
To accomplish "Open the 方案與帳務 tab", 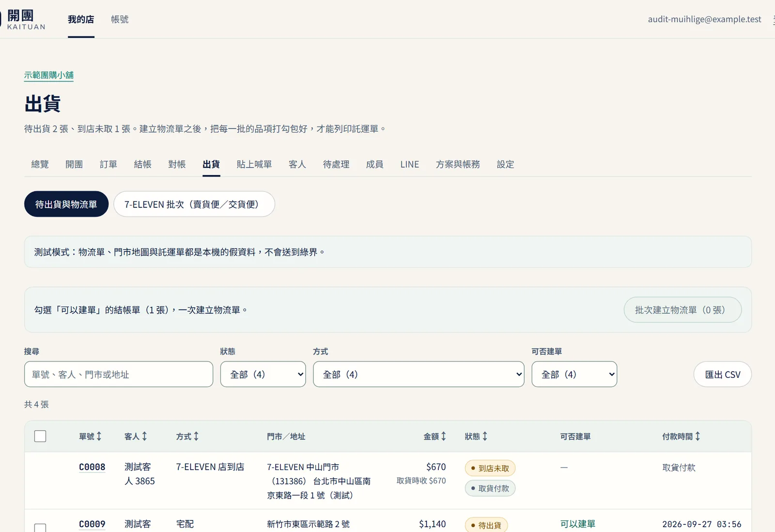I will [x=458, y=164].
